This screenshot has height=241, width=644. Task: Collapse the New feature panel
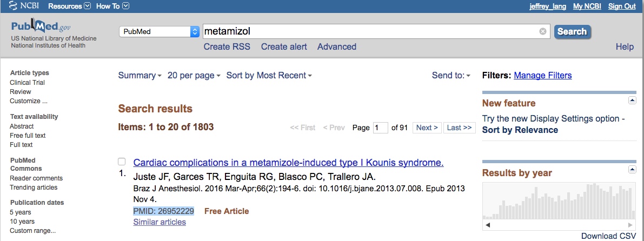point(632,101)
